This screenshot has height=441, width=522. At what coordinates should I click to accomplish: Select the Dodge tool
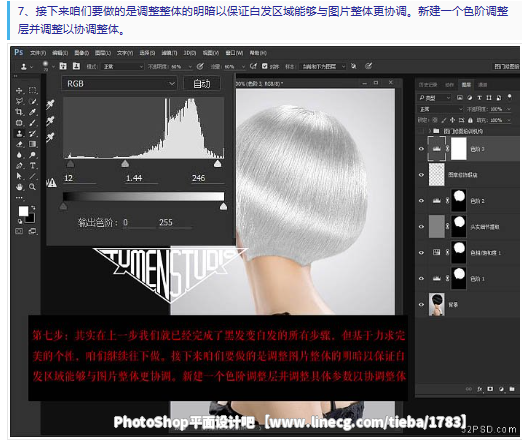pos(33,155)
